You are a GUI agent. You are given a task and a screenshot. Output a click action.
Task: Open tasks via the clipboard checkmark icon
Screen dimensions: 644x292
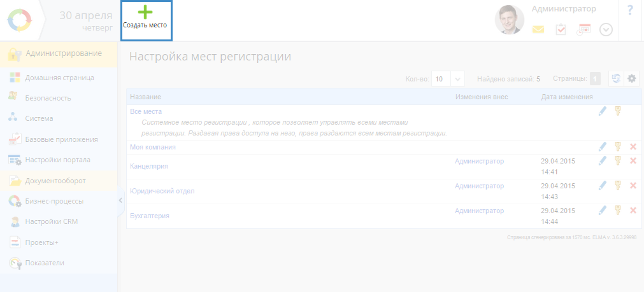click(561, 29)
